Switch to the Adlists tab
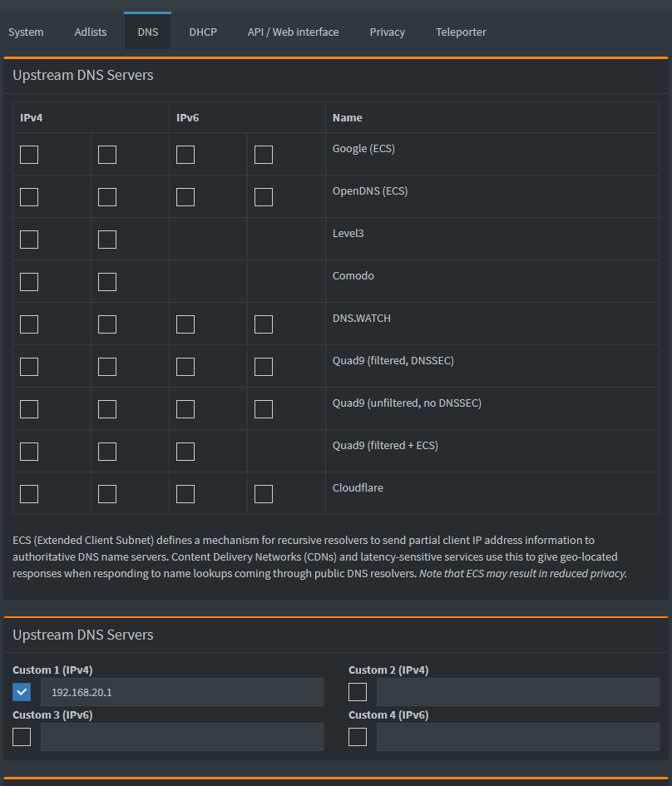Screen dimensions: 672x786 91,32
